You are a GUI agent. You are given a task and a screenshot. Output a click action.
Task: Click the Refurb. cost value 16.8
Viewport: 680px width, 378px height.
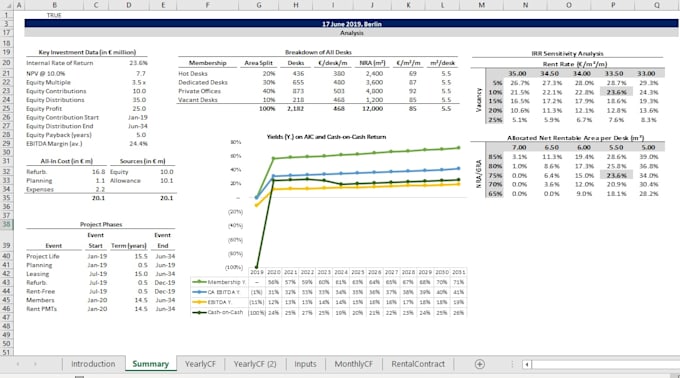click(98, 172)
